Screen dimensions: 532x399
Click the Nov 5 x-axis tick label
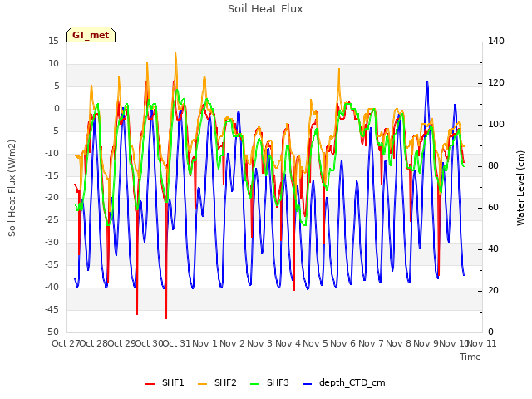pos(315,343)
